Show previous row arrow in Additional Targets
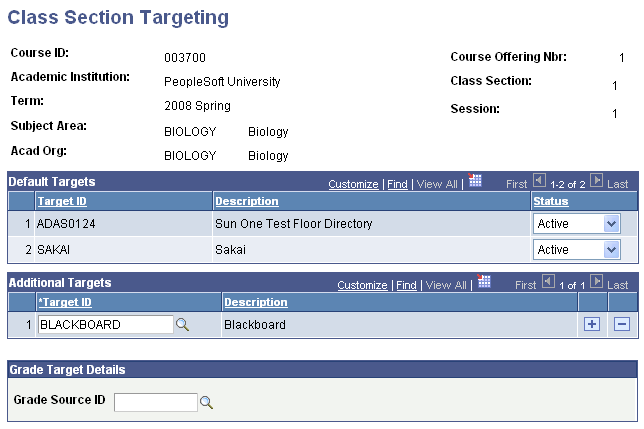The height and width of the screenshot is (429, 644). point(548,281)
